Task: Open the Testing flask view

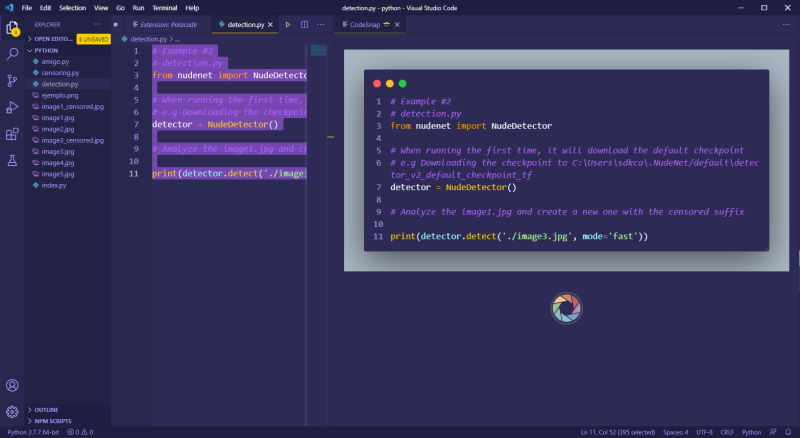Action: click(12, 160)
